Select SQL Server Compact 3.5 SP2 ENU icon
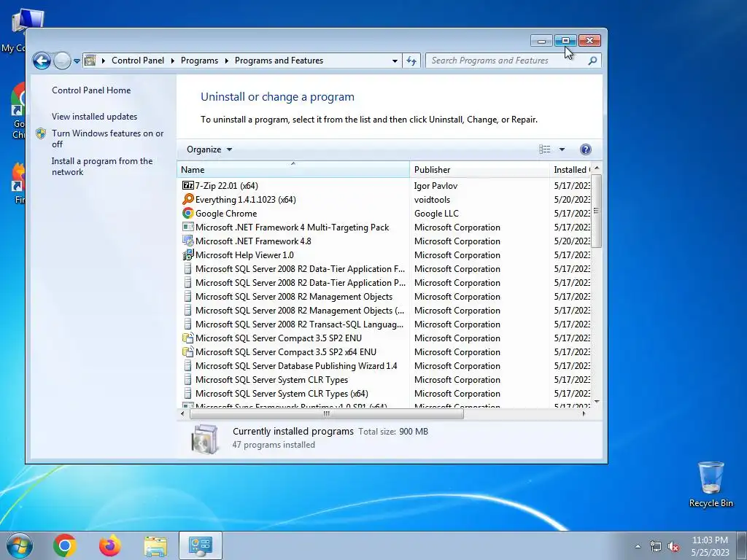 click(187, 338)
